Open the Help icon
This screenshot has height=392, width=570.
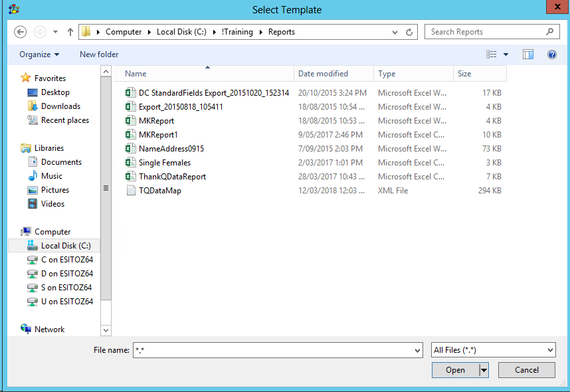click(552, 54)
